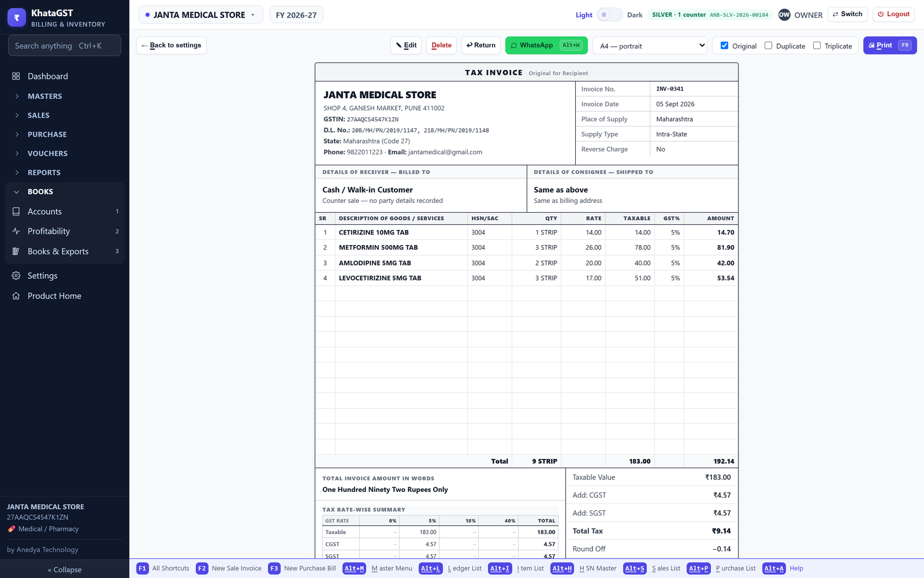Screen dimensions: 924x578
Task: Click the Alt+H HSN Master badge
Action: click(562, 568)
